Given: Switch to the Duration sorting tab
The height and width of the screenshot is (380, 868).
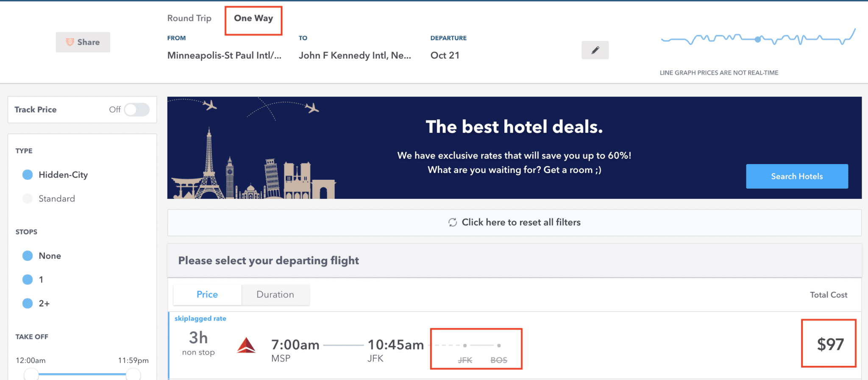Looking at the screenshot, I should tap(275, 294).
